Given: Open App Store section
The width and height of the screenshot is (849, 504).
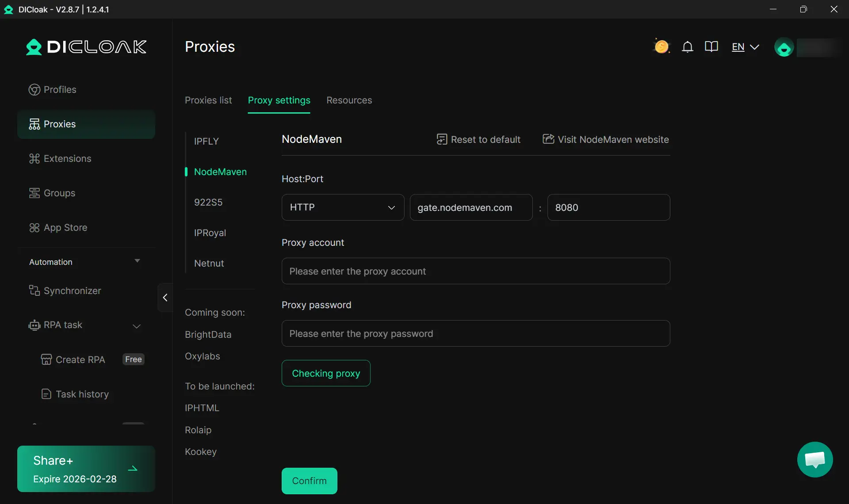Looking at the screenshot, I should pos(65,228).
